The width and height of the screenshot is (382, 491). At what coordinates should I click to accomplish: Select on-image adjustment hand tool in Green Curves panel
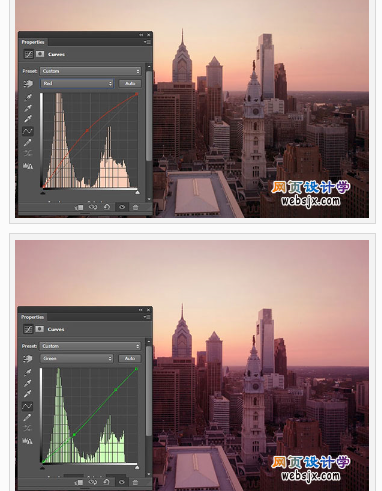(28, 359)
